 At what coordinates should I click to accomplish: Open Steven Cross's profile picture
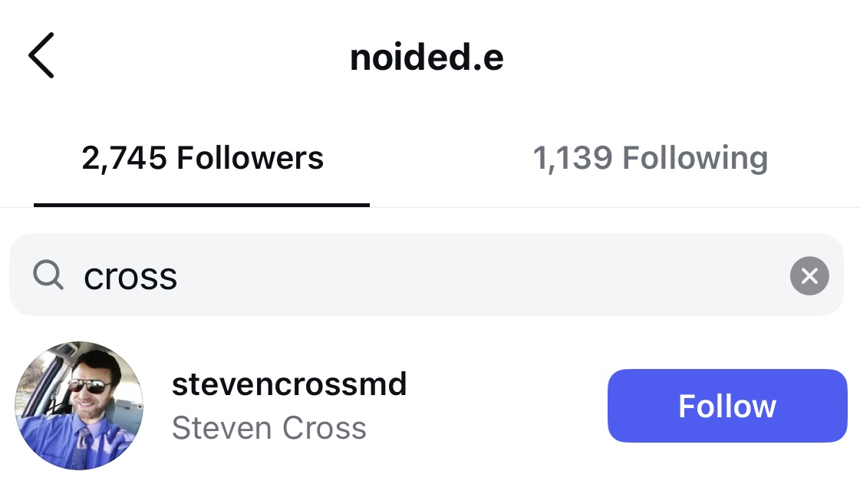click(79, 406)
